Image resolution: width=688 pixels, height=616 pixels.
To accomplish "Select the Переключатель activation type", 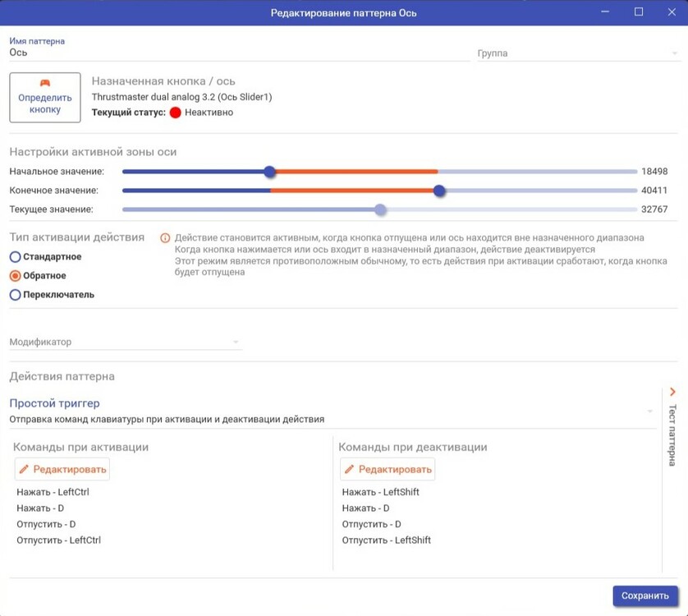I will click(x=15, y=295).
